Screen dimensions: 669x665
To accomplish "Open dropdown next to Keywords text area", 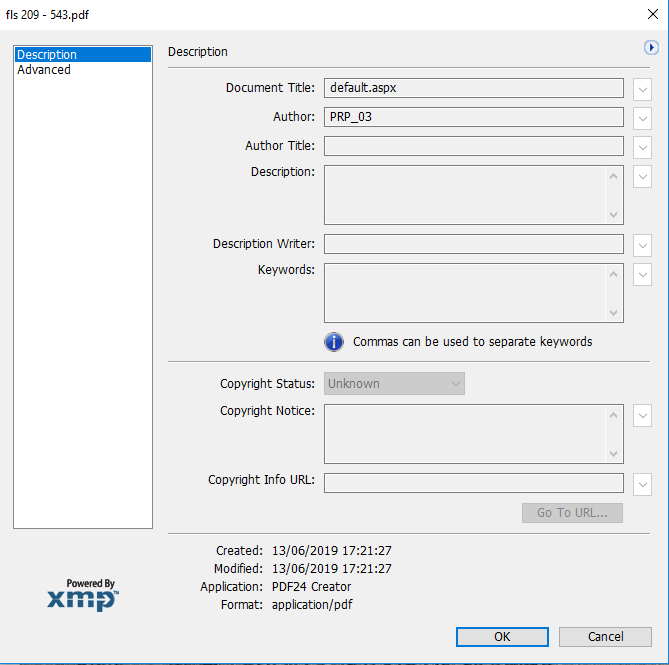I will 642,274.
